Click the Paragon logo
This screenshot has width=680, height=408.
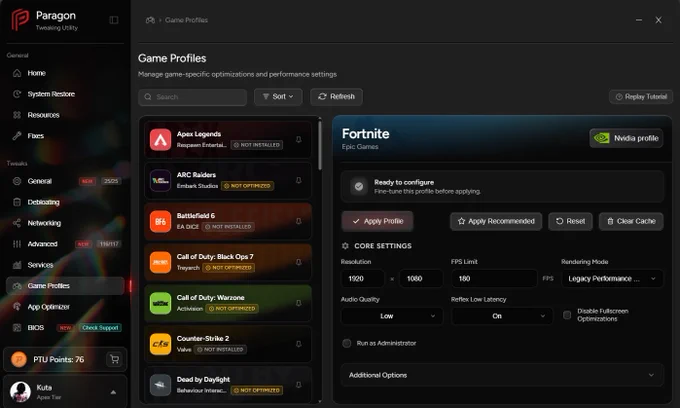coord(20,20)
